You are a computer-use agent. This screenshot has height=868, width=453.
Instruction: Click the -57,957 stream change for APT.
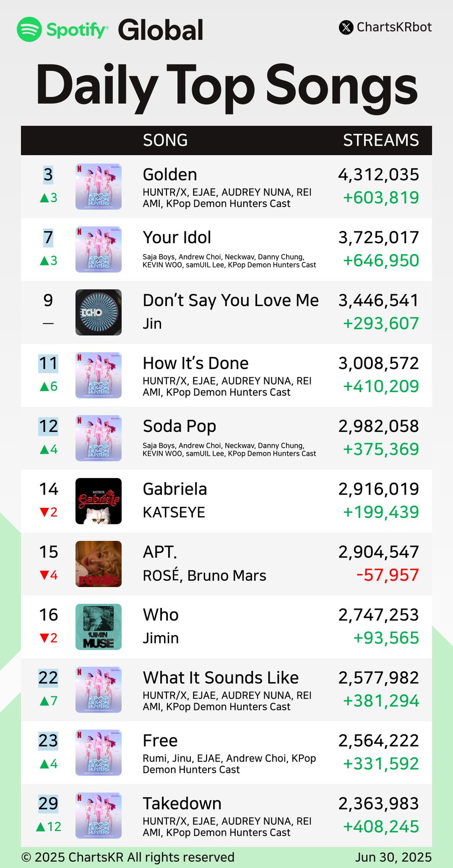tap(387, 575)
